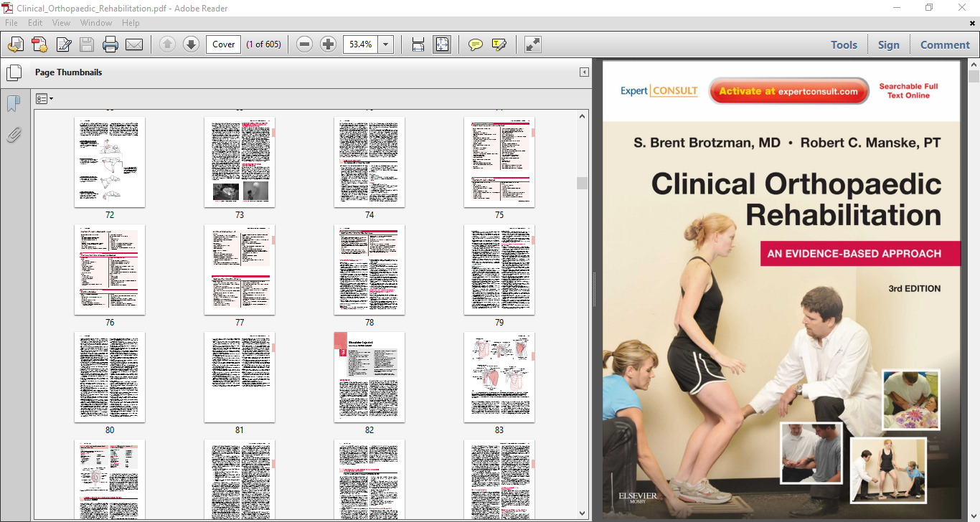
Task: Select page 76 thumbnail
Action: coord(110,270)
